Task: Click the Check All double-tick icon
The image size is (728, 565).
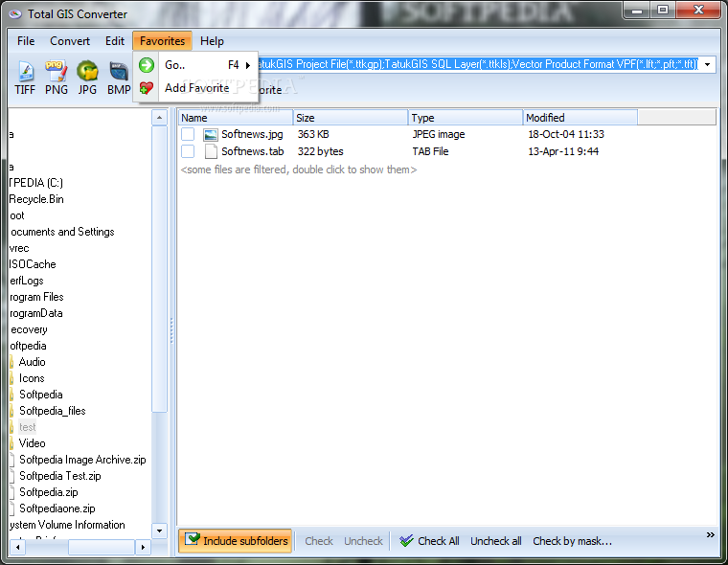Action: click(406, 540)
